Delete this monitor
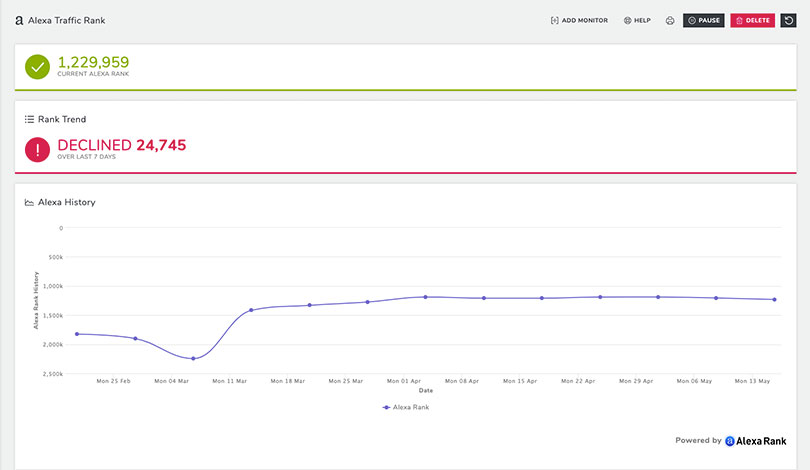Viewport: 810px width, 470px height. pos(752,21)
